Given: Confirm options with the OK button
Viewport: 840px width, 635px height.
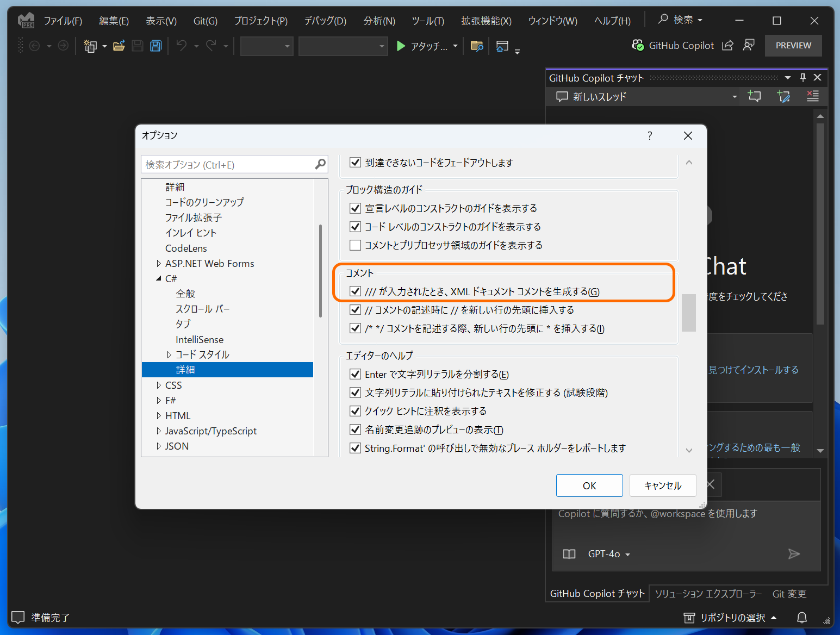Looking at the screenshot, I should [x=589, y=485].
